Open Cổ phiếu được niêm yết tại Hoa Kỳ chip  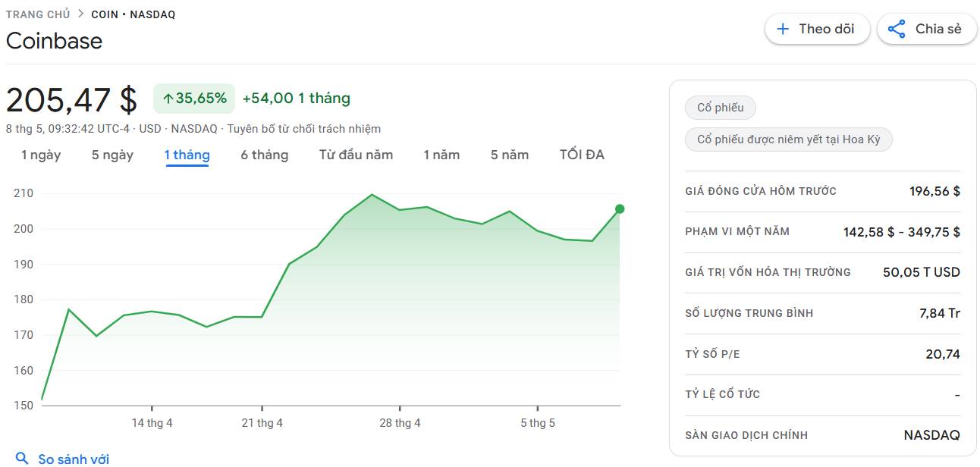tap(789, 139)
